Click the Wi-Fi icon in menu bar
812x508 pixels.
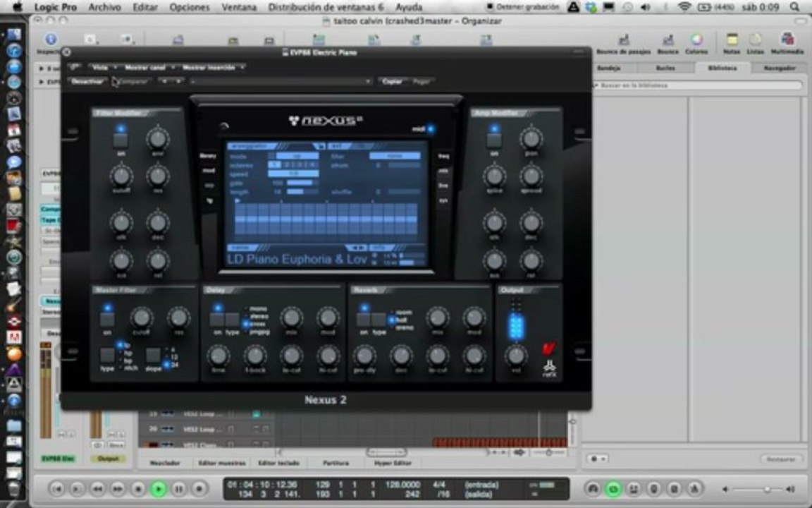coord(684,7)
